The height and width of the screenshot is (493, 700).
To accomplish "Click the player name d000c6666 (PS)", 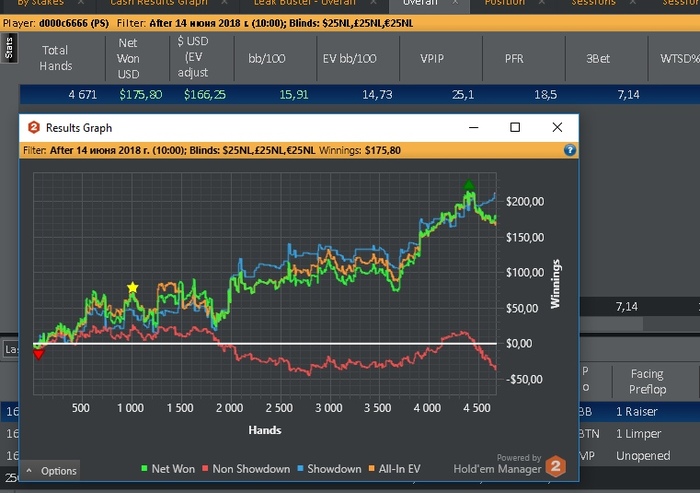I will pos(74,23).
